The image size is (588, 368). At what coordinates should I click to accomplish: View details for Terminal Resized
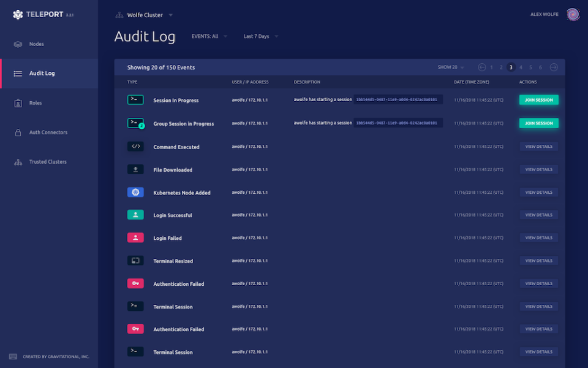point(538,261)
